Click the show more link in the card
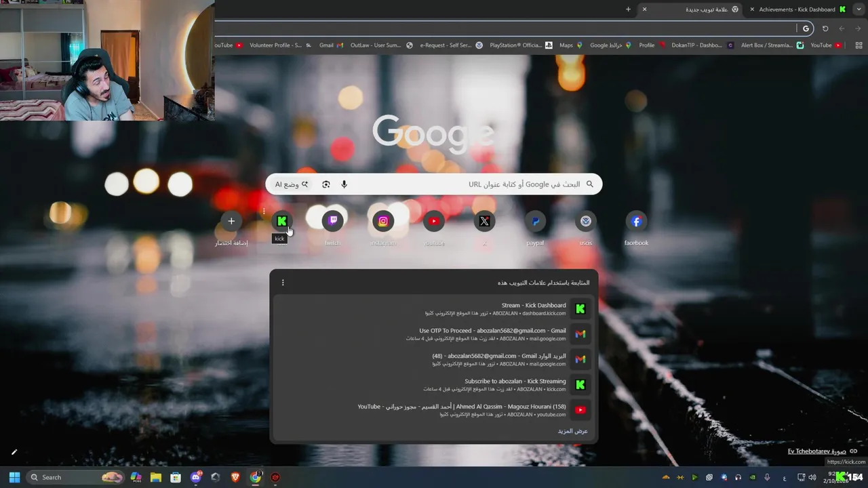This screenshot has width=868, height=488. click(x=572, y=431)
